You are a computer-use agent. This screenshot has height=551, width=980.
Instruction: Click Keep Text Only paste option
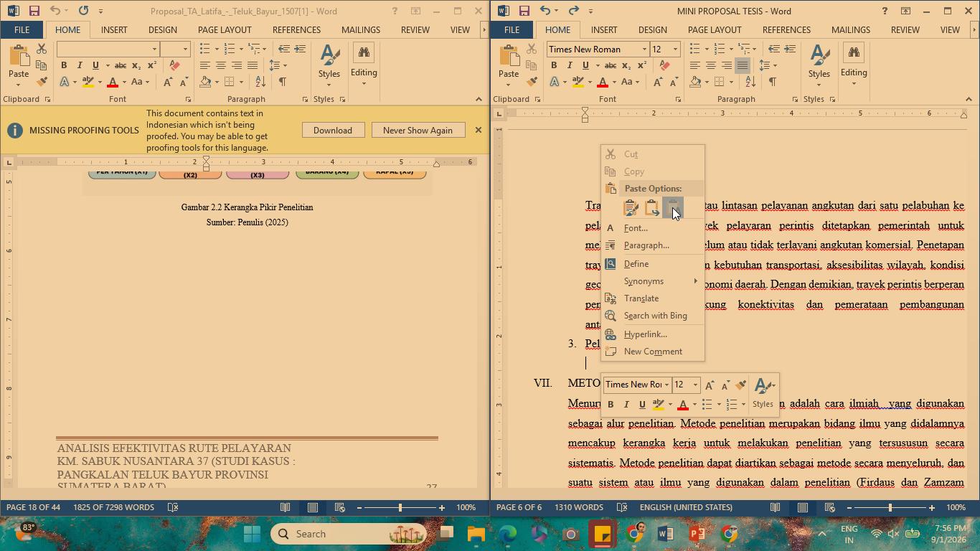(x=672, y=207)
